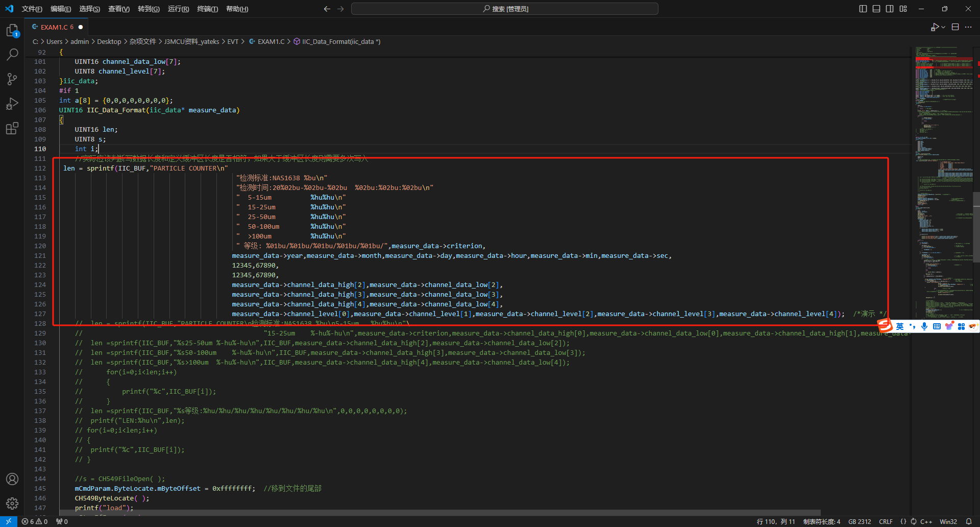The width and height of the screenshot is (980, 527).
Task: Open the 运行(R) menu
Action: [x=178, y=9]
